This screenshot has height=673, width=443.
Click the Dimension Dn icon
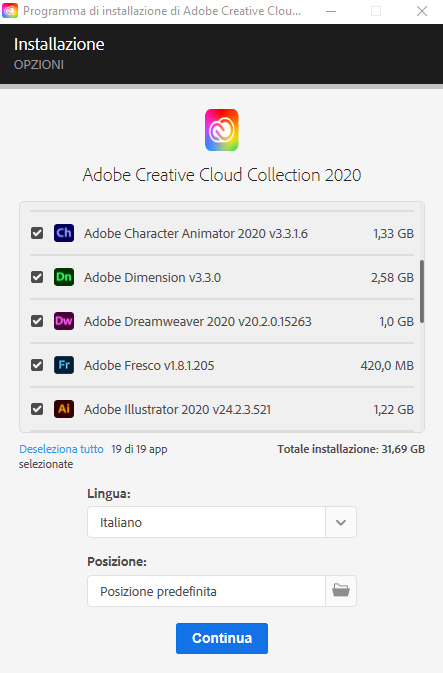click(x=64, y=277)
